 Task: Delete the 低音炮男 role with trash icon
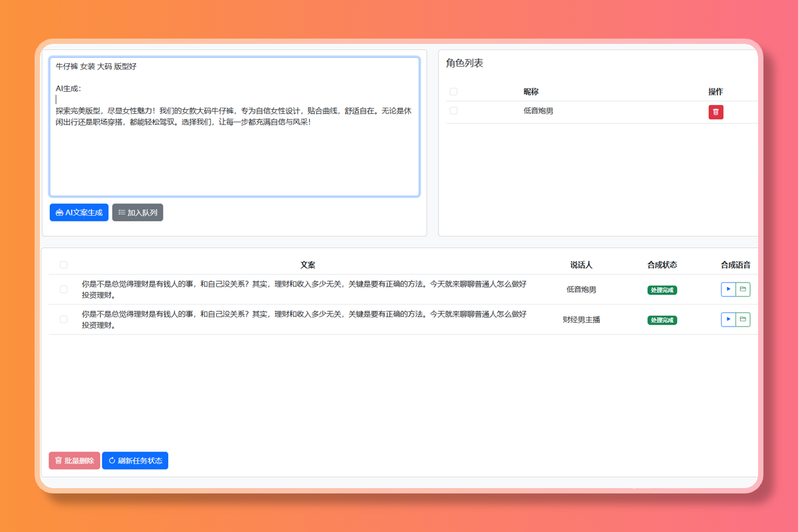(x=716, y=112)
